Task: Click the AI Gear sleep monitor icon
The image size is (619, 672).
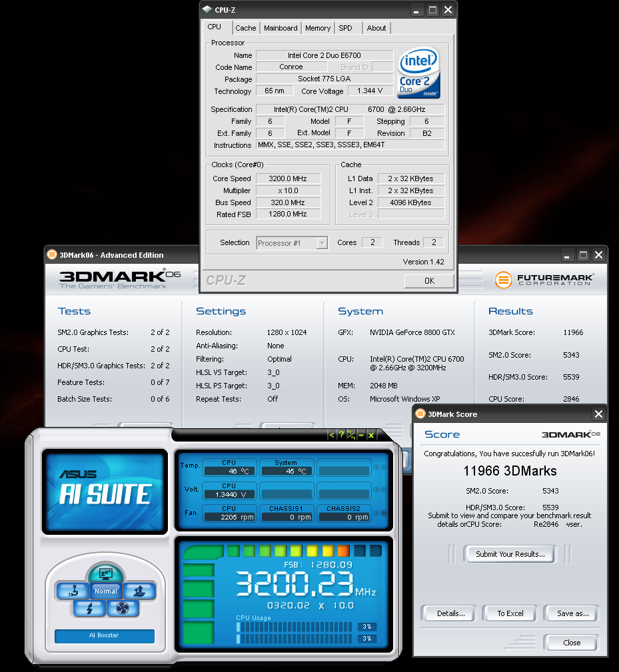Action: (105, 573)
